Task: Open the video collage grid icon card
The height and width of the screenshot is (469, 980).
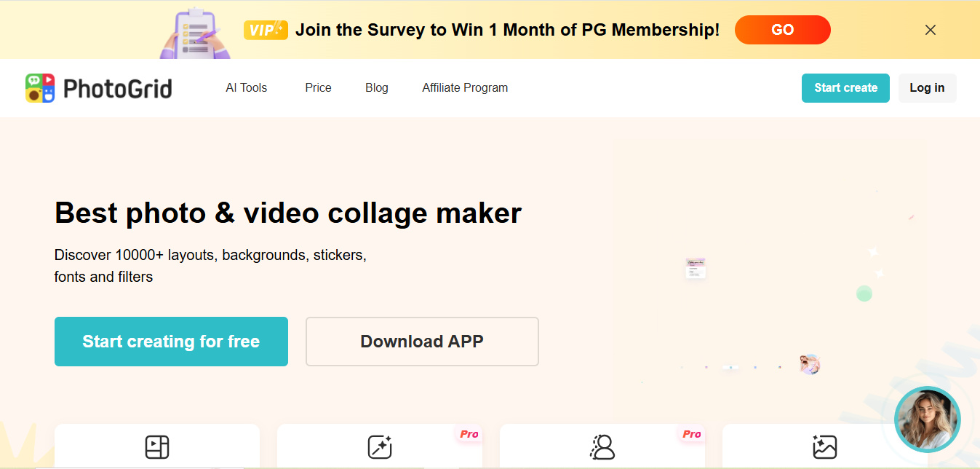Action: pos(157,446)
